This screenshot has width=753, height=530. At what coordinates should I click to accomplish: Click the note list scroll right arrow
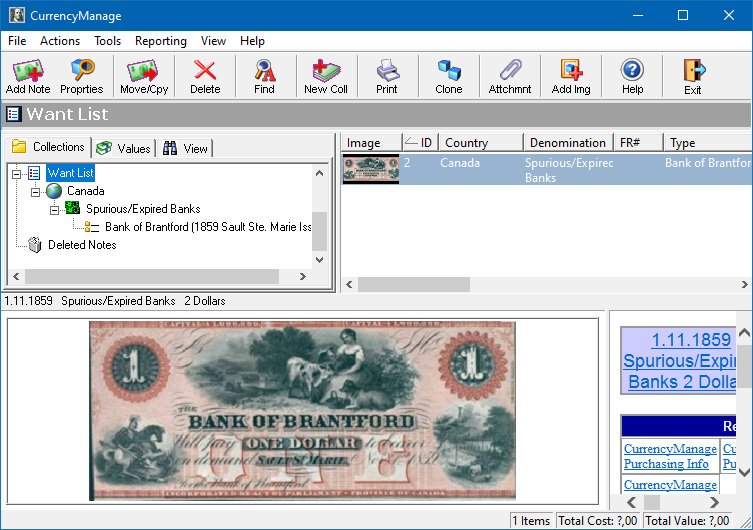click(745, 285)
